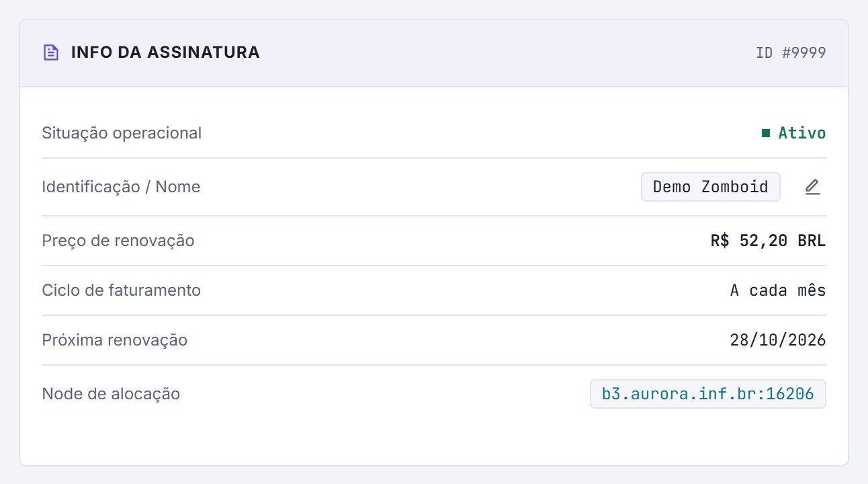Click the Próxima renovação label

[x=115, y=340]
